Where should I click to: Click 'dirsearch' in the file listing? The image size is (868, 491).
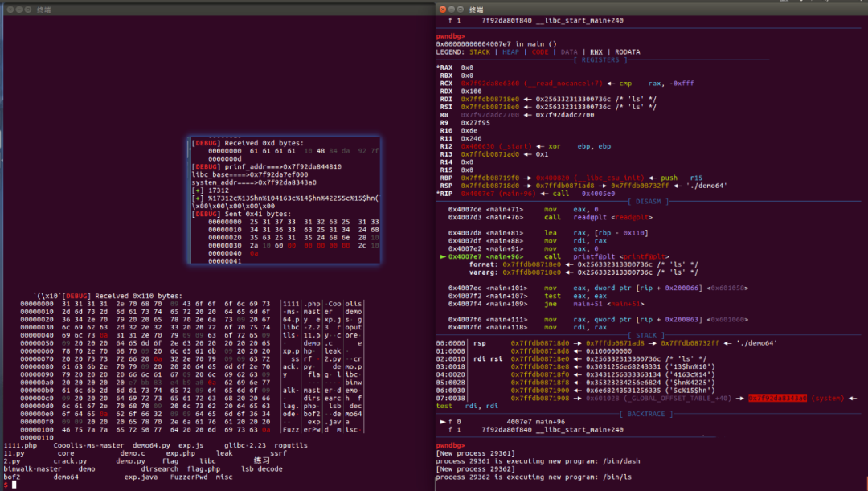coord(159,468)
